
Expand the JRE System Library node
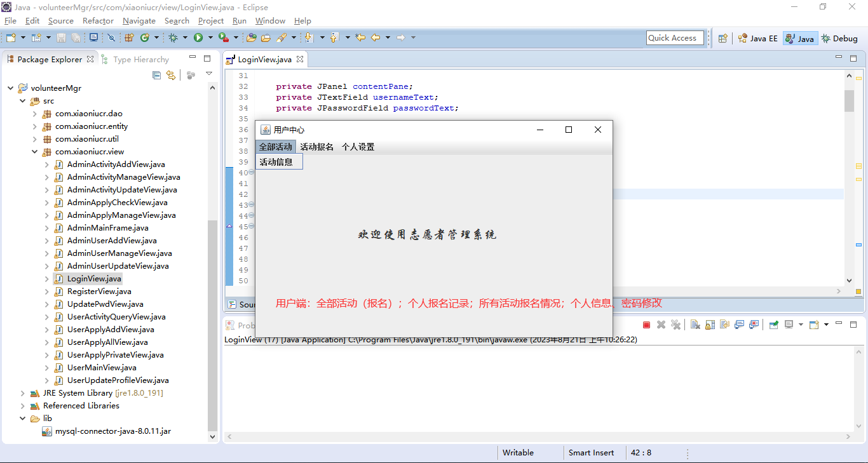click(x=23, y=393)
